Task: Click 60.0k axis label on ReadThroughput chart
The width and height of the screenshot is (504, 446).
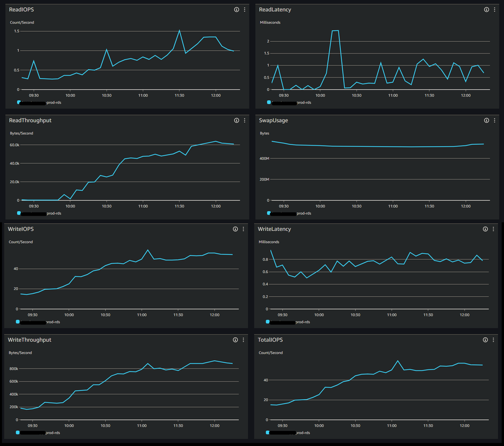Action: 14,145
